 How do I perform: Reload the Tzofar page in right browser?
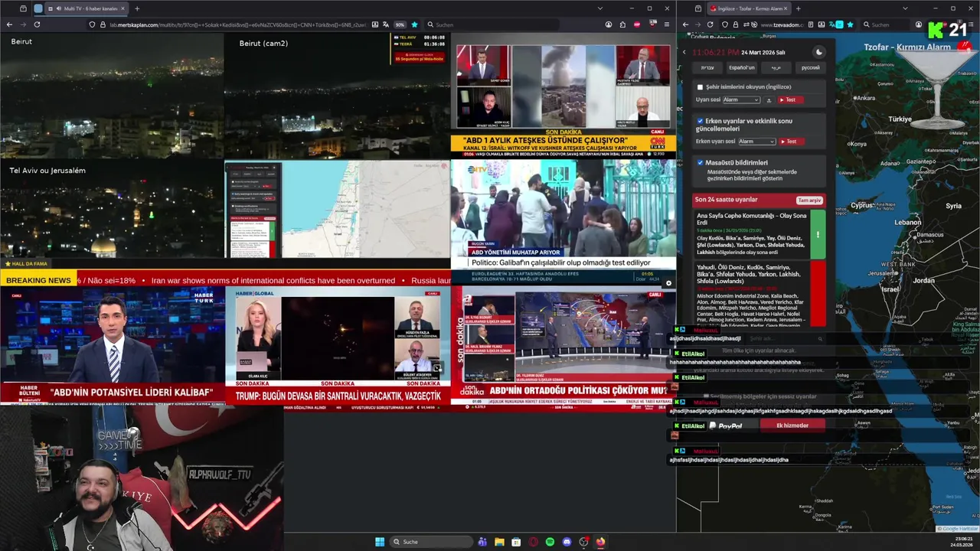pyautogui.click(x=710, y=24)
